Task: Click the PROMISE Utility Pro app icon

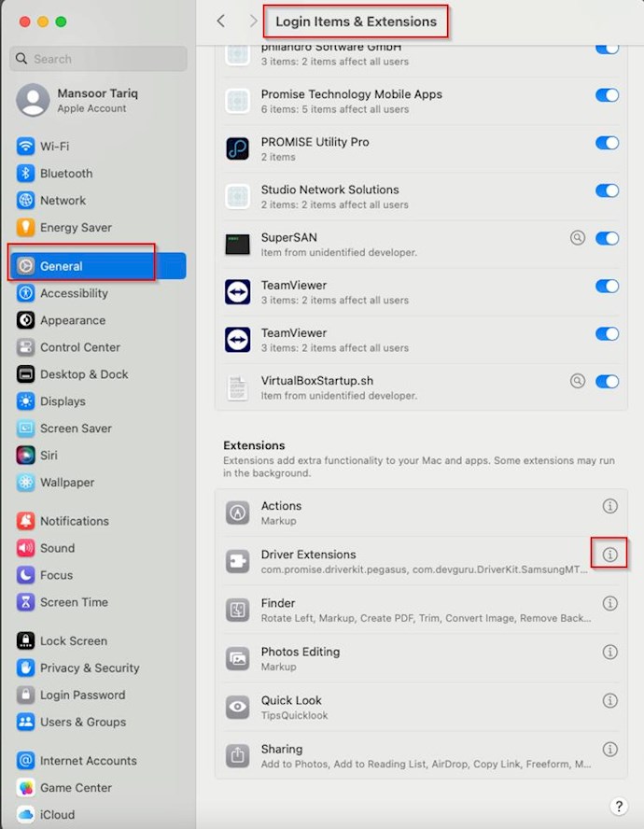Action: coord(237,148)
